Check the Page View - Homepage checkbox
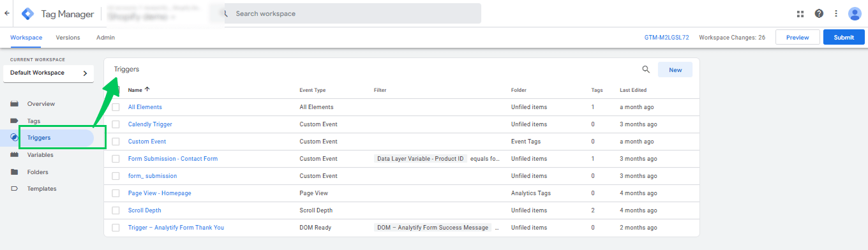Screen dimensions: 868x250 click(116, 193)
